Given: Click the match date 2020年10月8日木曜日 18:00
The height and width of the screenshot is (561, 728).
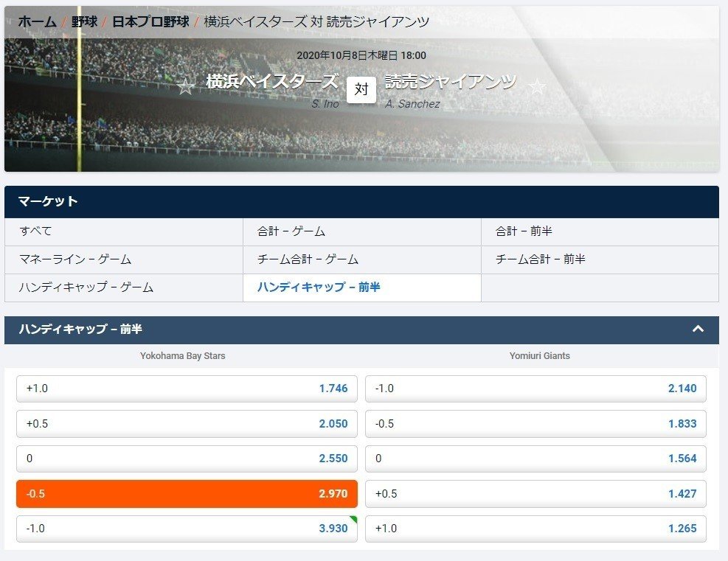Looking at the screenshot, I should click(x=361, y=56).
